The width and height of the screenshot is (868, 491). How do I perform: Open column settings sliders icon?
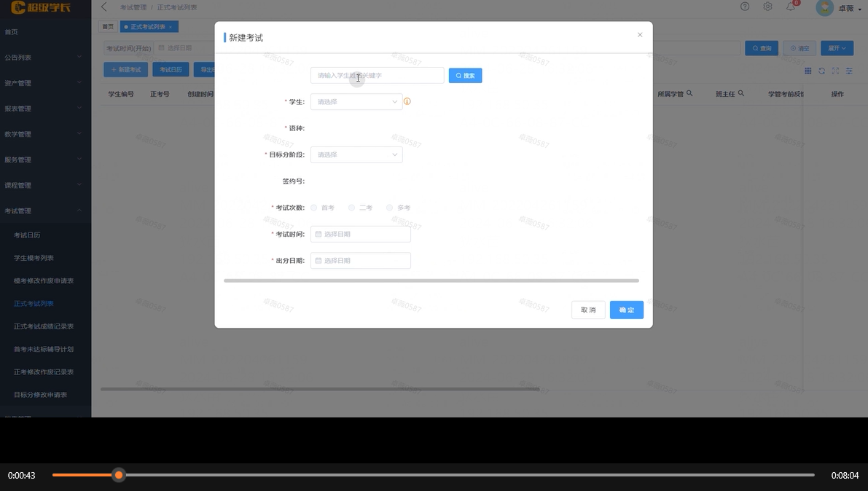click(x=849, y=71)
